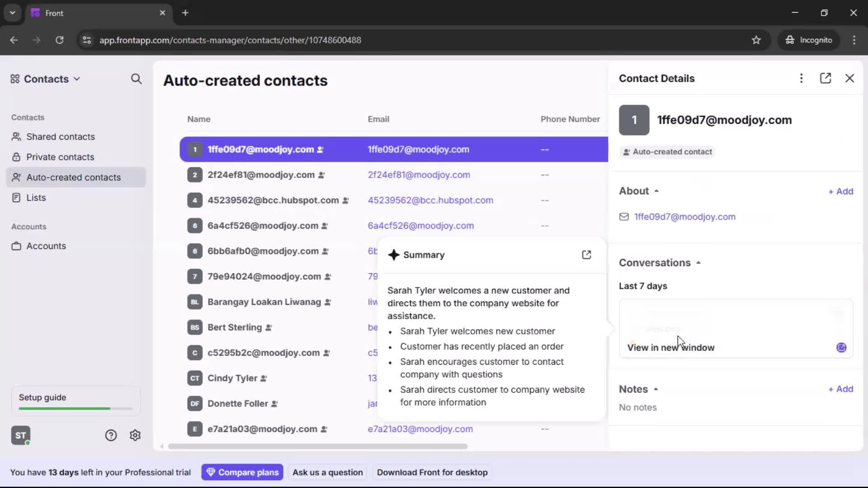Click Add next to Notes
The width and height of the screenshot is (868, 488).
840,389
